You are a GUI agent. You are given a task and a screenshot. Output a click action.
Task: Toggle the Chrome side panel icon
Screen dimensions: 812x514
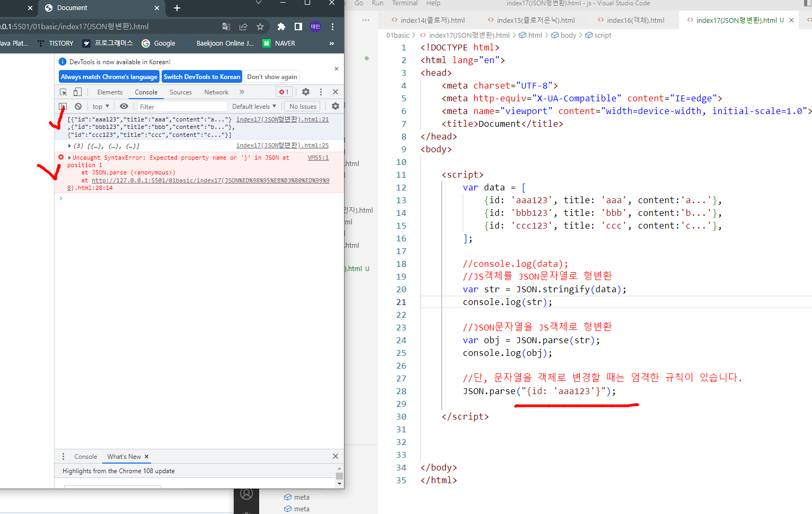[298, 27]
